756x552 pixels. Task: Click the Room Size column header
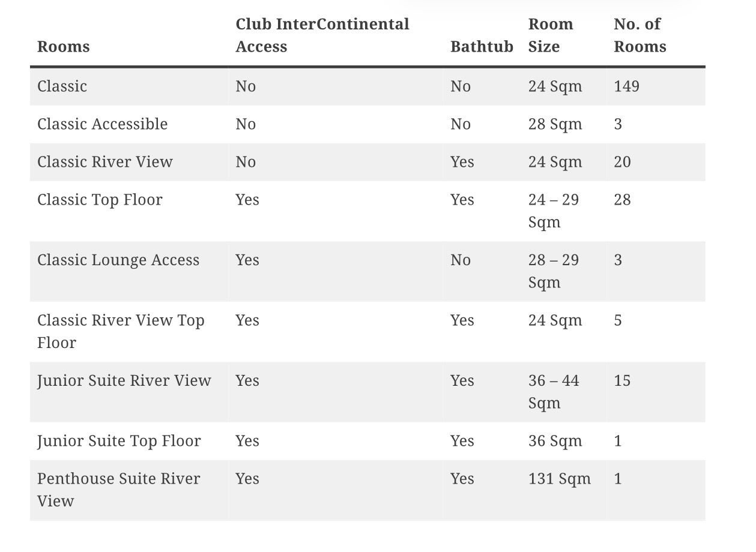[x=551, y=35]
